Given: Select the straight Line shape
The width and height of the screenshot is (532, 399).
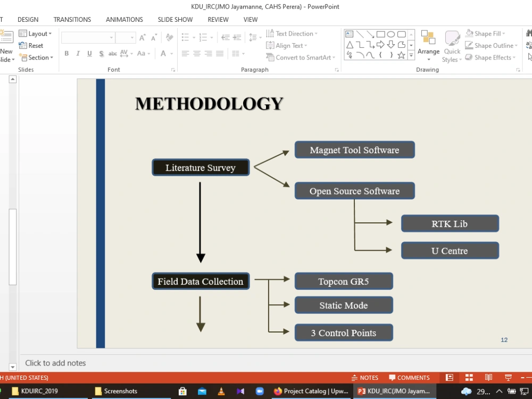Looking at the screenshot, I should tap(360, 34).
